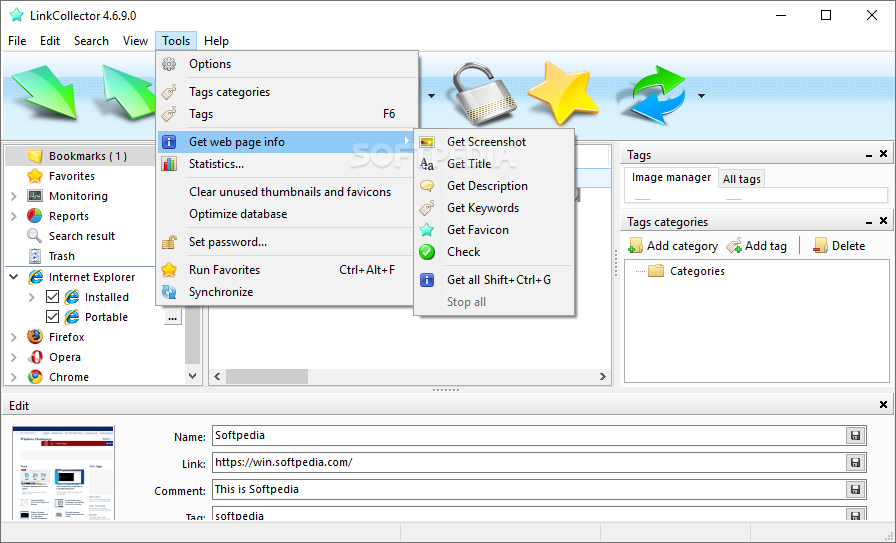Click the Chrome browser icon
896x543 pixels.
tap(35, 377)
